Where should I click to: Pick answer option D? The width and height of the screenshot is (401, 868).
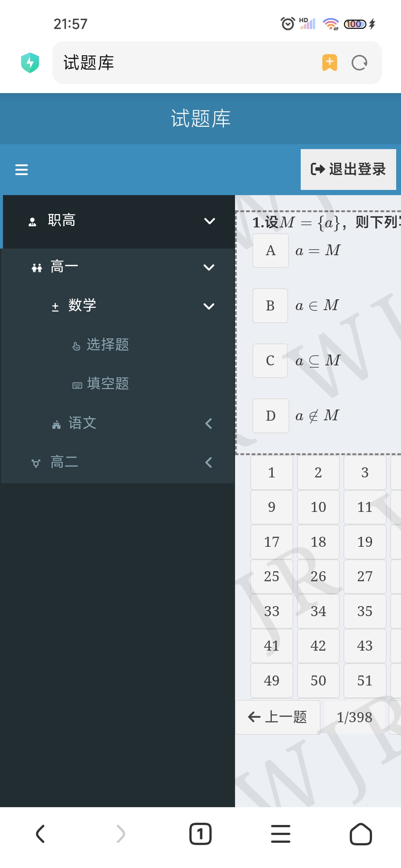coord(271,416)
